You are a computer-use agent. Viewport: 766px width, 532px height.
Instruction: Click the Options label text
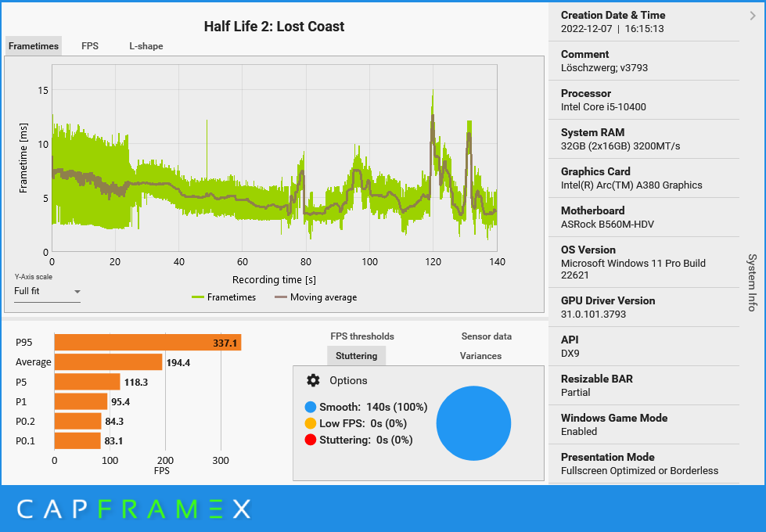pos(348,380)
